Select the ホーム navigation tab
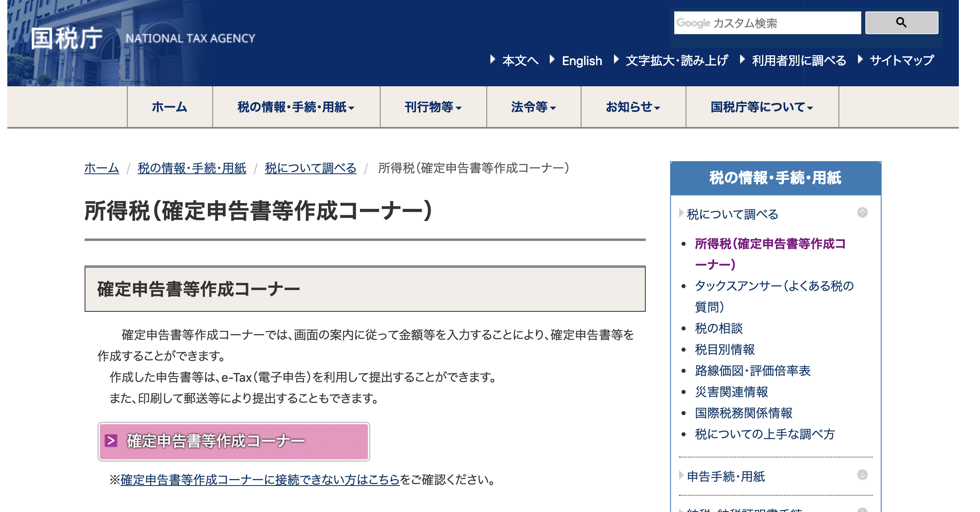 coord(170,107)
